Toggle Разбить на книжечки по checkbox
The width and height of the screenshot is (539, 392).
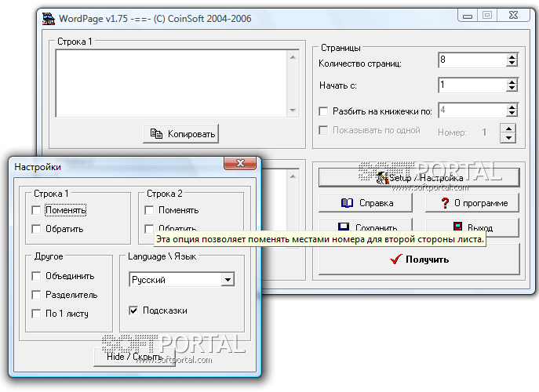click(x=323, y=111)
